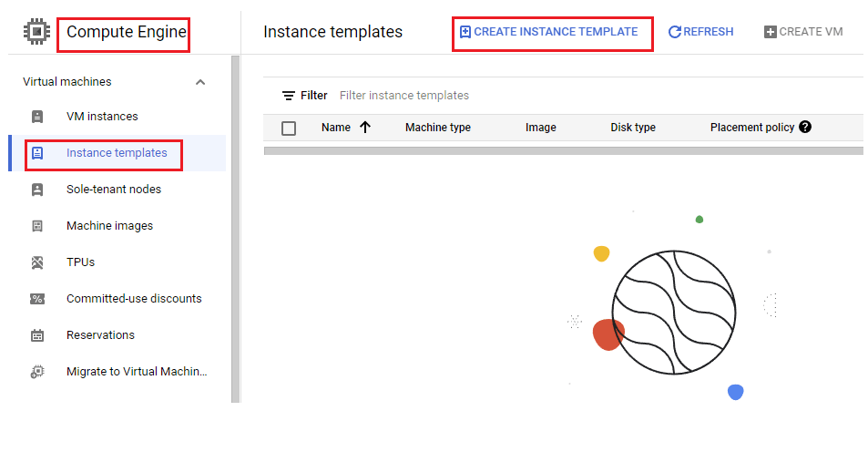Click the TPUs icon

pyautogui.click(x=37, y=262)
